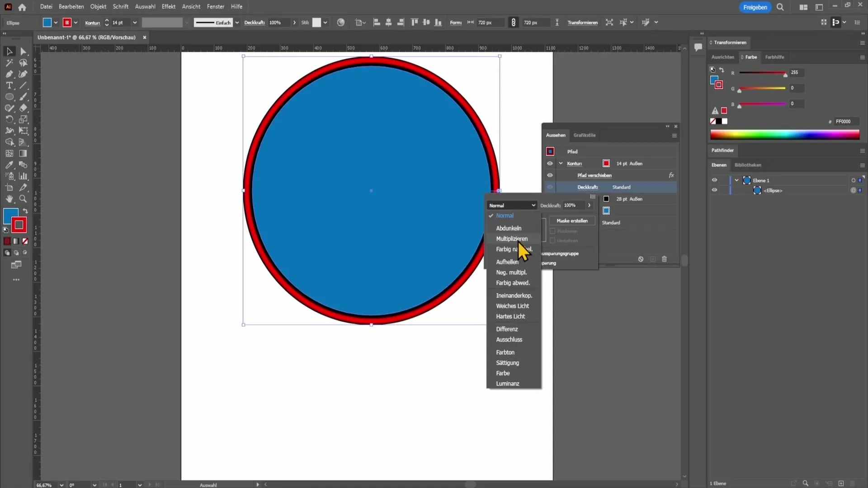Image resolution: width=868 pixels, height=488 pixels.
Task: Switch to the Grafikstile tab
Action: [584, 135]
